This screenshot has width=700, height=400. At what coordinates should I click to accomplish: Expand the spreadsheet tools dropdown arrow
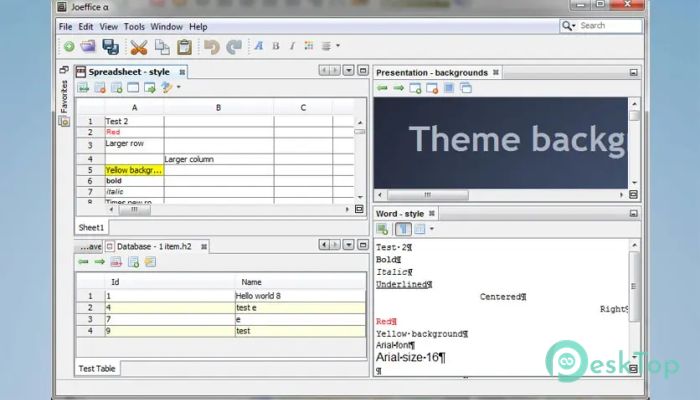pos(179,87)
